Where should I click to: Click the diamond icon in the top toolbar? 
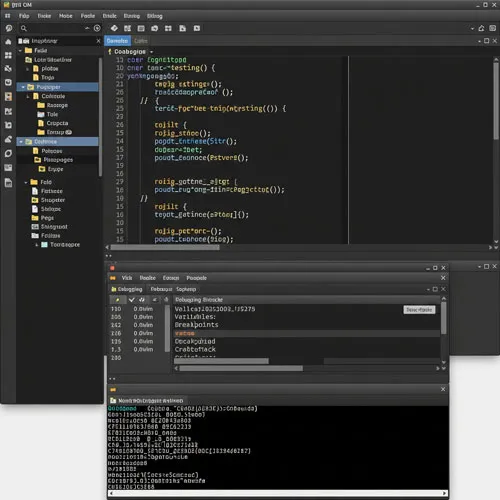point(114,28)
